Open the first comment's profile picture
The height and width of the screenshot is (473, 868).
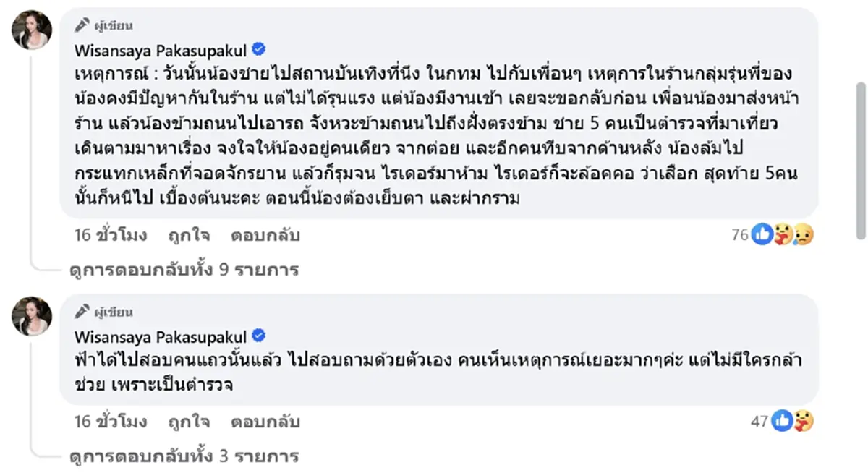tap(30, 30)
